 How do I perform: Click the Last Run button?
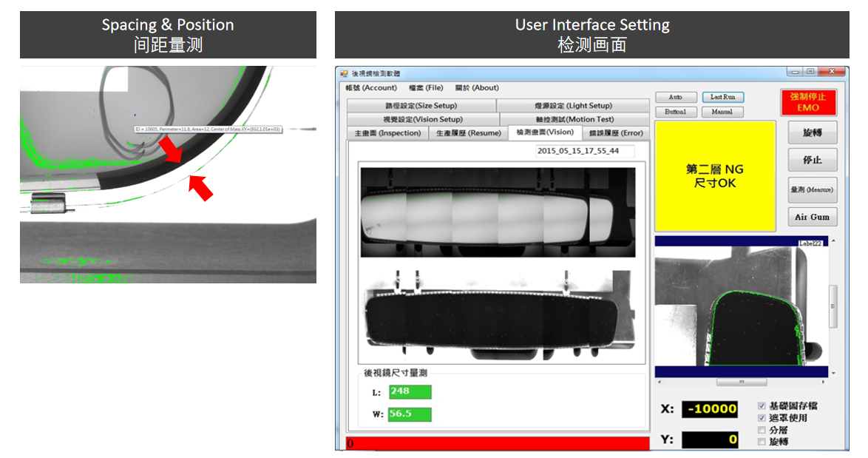pos(722,98)
